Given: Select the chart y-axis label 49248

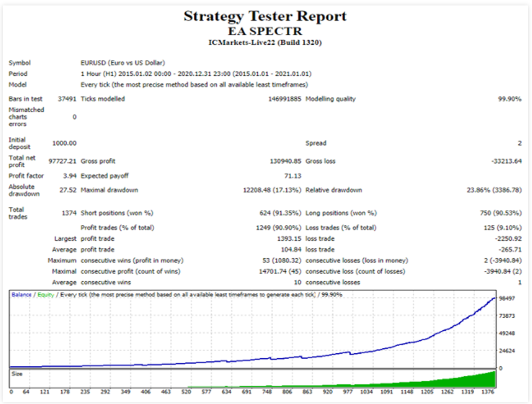Looking at the screenshot, I should point(507,334).
